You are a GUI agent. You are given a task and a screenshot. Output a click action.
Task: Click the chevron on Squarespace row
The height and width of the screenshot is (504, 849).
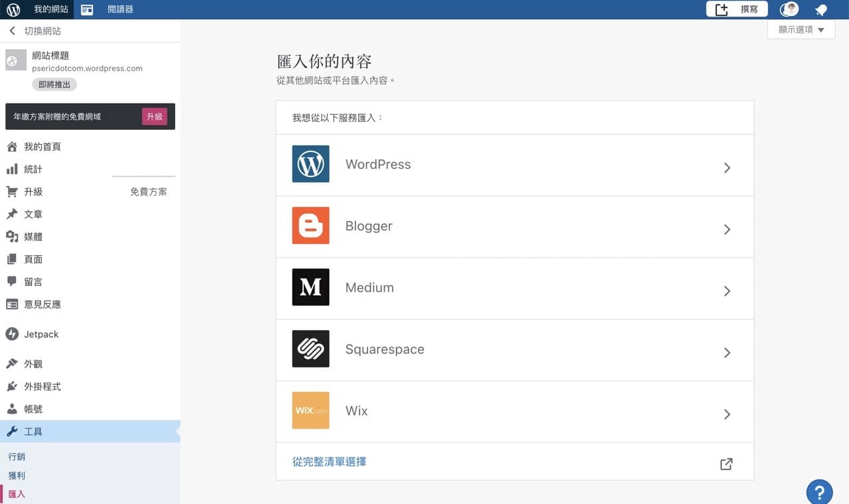coord(727,353)
